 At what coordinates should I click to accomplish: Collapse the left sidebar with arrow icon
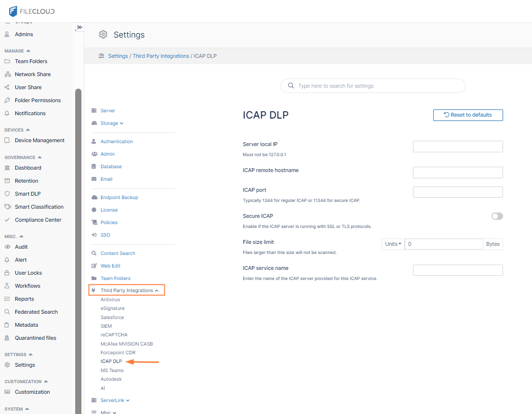(80, 27)
